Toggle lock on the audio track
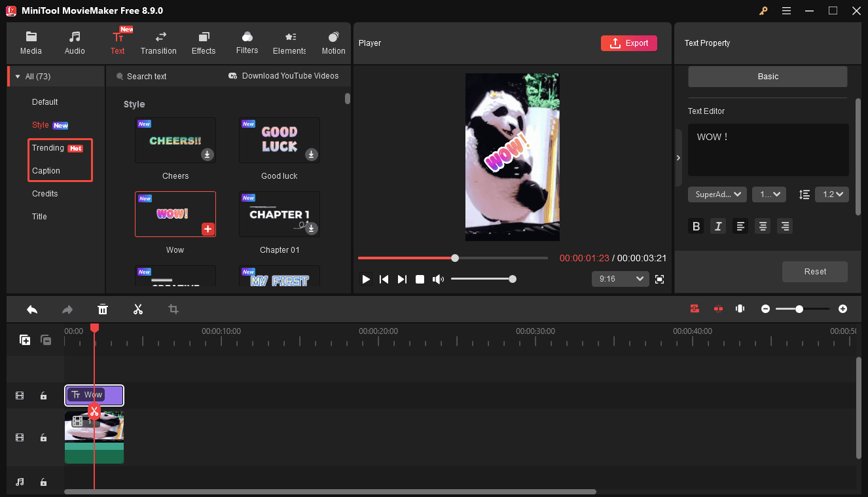The width and height of the screenshot is (868, 497). (43, 482)
